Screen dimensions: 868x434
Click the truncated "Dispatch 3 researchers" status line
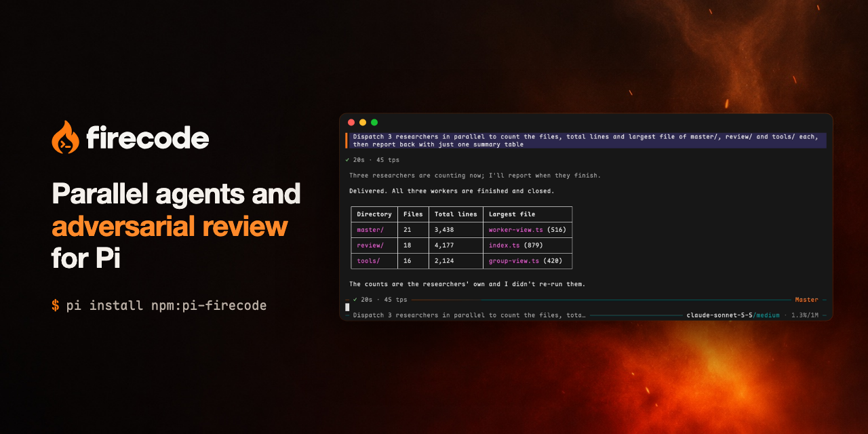click(469, 315)
